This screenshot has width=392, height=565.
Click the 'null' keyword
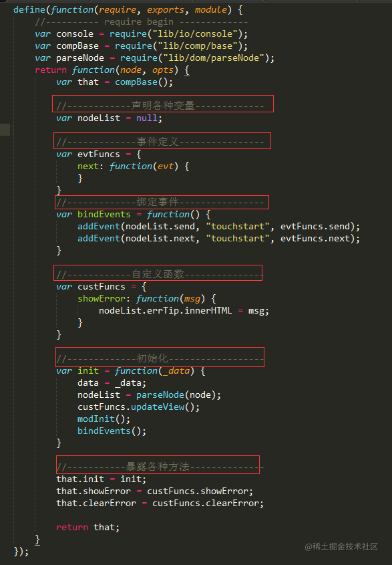(146, 118)
